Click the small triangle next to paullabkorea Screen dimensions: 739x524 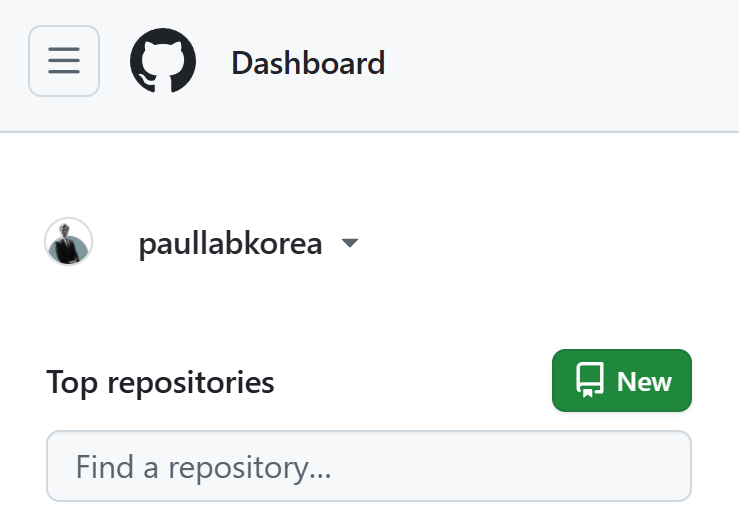349,244
